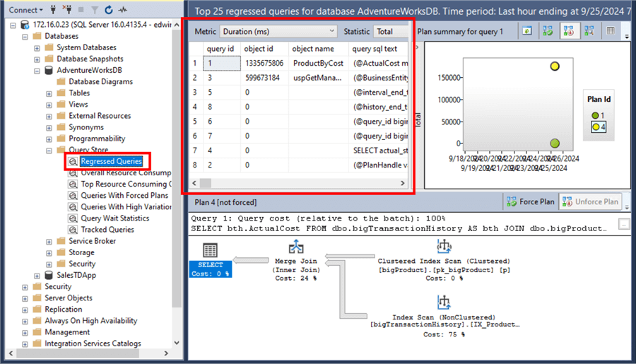Expand the plan summary pane splitter arrow
Image resolution: width=636 pixels, height=364 pixels.
point(418,47)
